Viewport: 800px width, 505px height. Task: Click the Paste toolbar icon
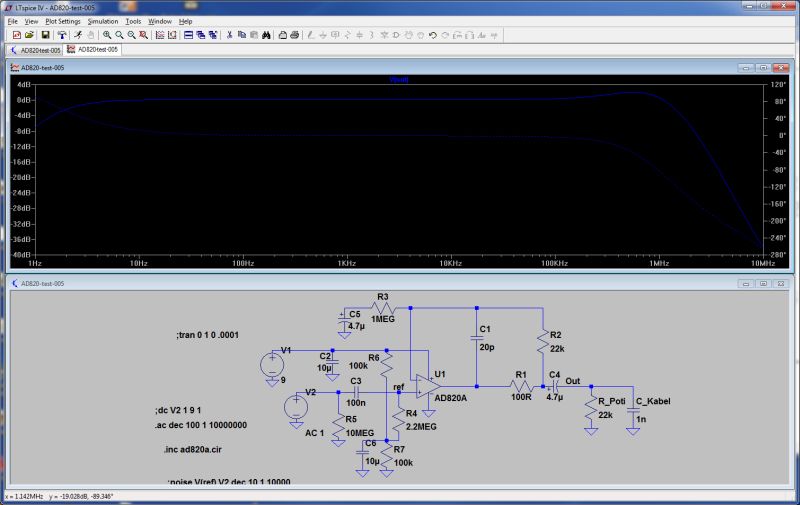[x=254, y=35]
